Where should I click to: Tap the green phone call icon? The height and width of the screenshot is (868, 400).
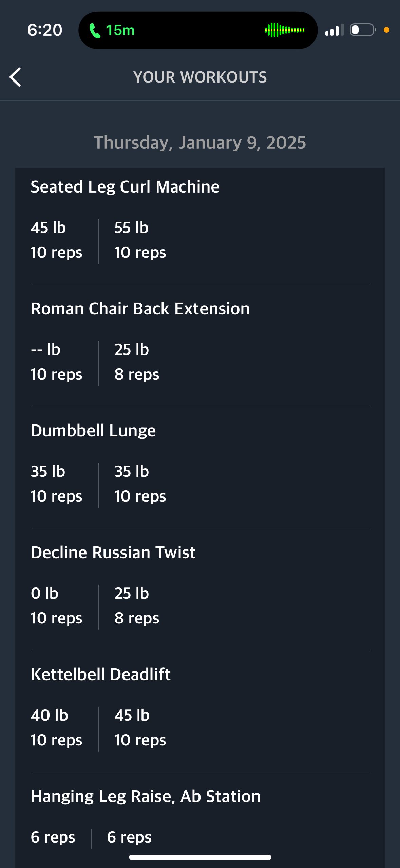(x=95, y=31)
